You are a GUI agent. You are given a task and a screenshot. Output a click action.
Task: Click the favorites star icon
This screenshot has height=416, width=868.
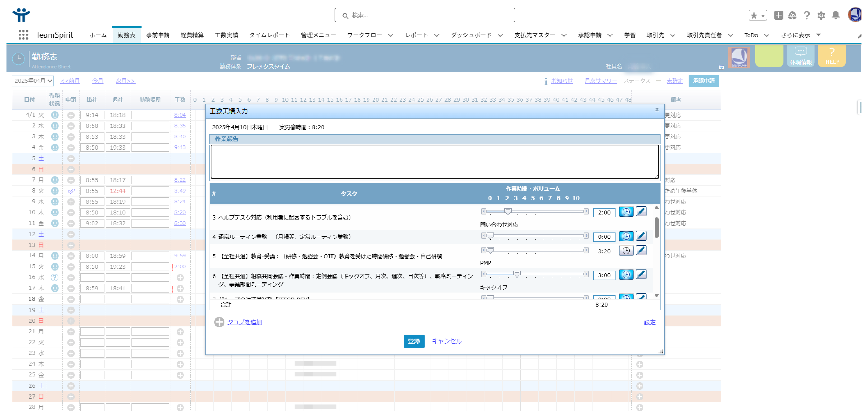coord(754,15)
